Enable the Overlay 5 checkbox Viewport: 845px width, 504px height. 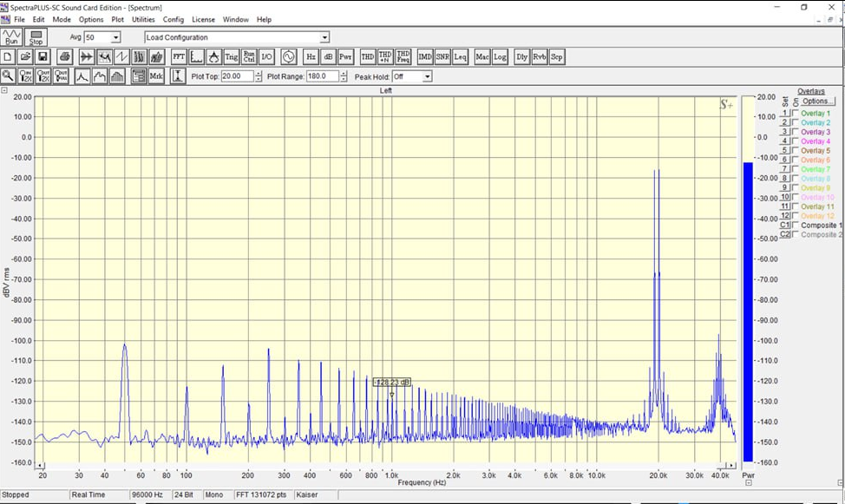(795, 150)
